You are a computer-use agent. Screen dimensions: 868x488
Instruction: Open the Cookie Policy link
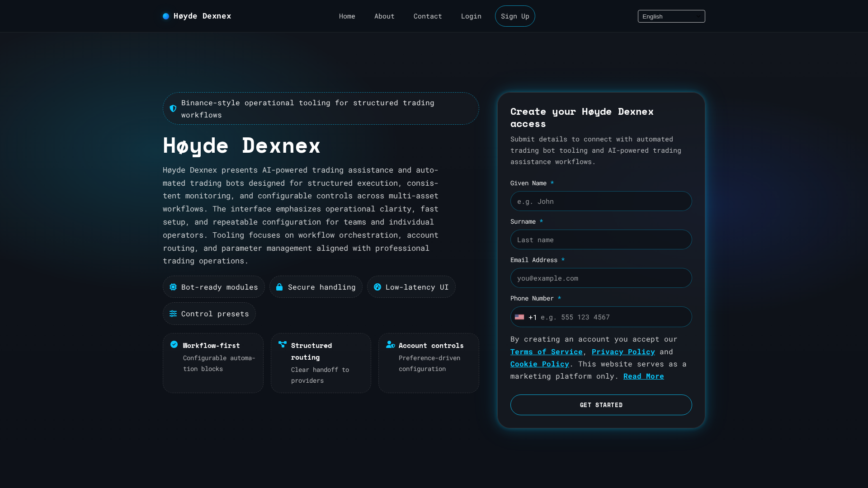pos(539,364)
